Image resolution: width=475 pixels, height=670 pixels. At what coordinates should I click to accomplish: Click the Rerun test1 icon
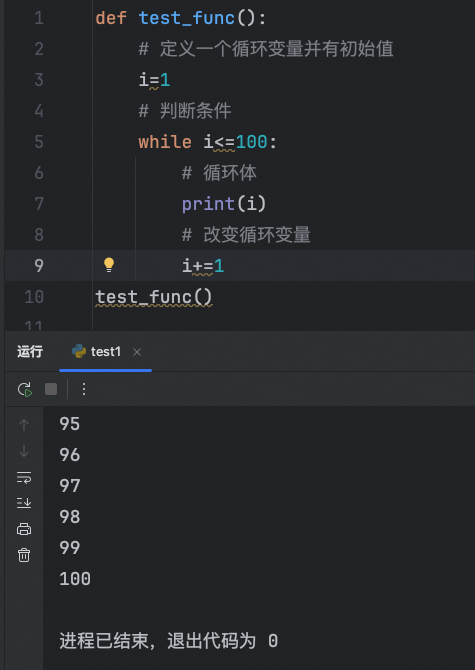click(24, 389)
